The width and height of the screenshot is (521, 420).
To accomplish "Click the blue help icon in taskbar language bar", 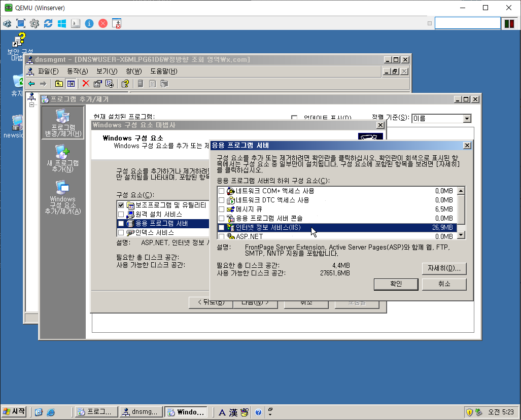I will click(x=259, y=412).
